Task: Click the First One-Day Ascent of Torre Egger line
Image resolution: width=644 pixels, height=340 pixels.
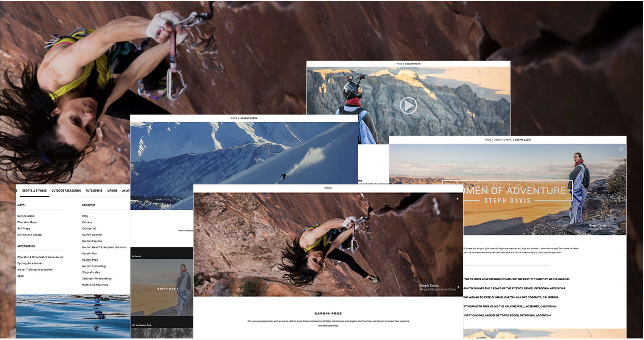Action: point(507,315)
